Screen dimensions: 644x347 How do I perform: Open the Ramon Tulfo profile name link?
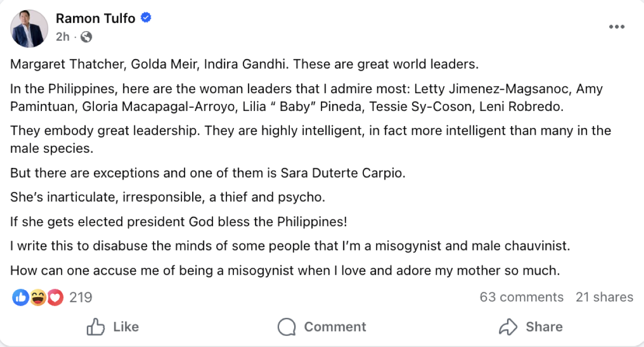pyautogui.click(x=96, y=18)
